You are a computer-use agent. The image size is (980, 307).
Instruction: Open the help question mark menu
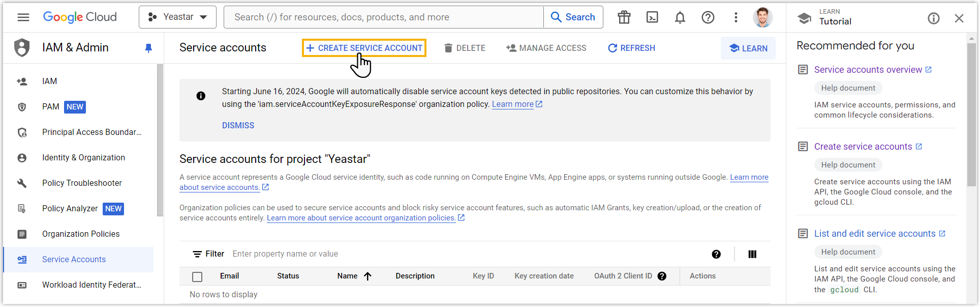pyautogui.click(x=708, y=17)
